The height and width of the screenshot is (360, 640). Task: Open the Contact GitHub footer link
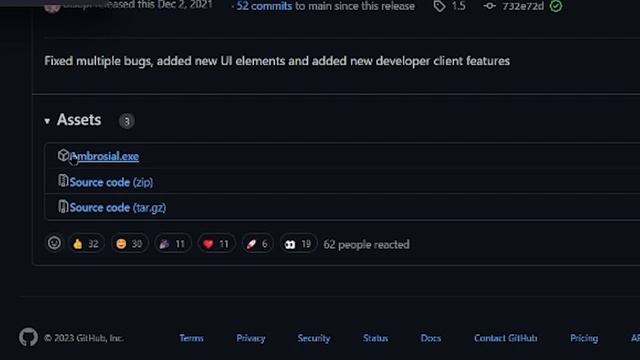pos(505,338)
